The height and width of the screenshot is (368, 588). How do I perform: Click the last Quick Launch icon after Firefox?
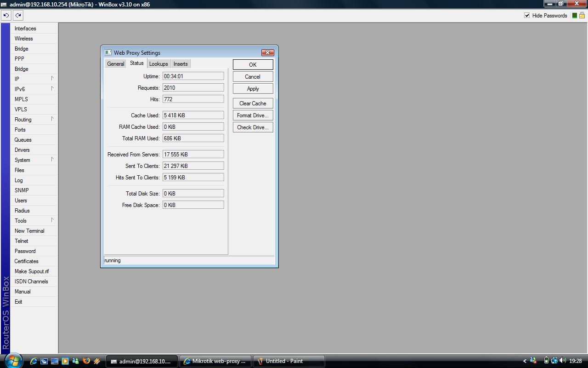[96, 361]
